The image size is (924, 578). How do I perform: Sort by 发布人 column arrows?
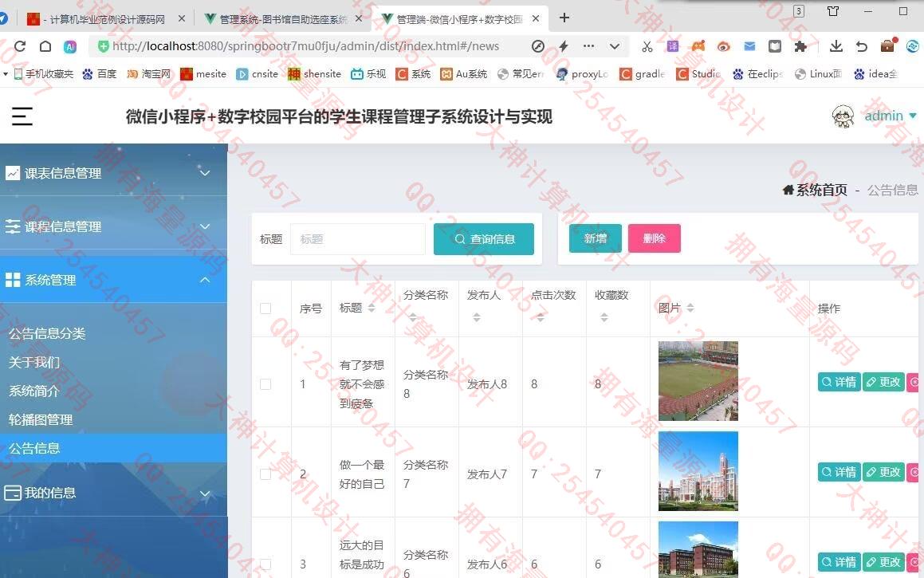point(476,317)
